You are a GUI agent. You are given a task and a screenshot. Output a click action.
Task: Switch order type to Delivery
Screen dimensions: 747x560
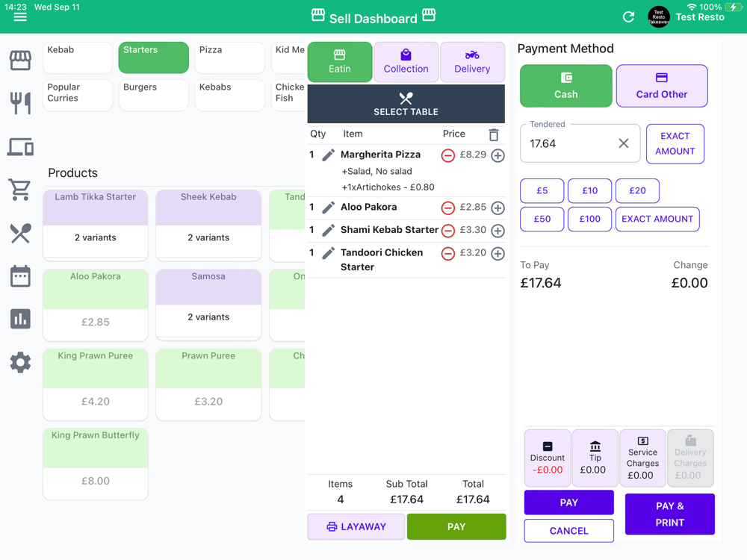click(472, 62)
